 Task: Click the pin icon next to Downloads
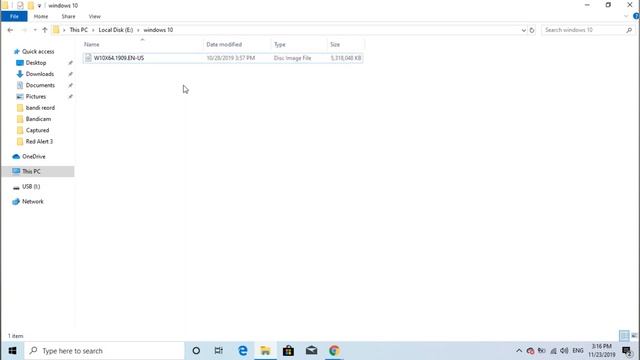(70, 74)
